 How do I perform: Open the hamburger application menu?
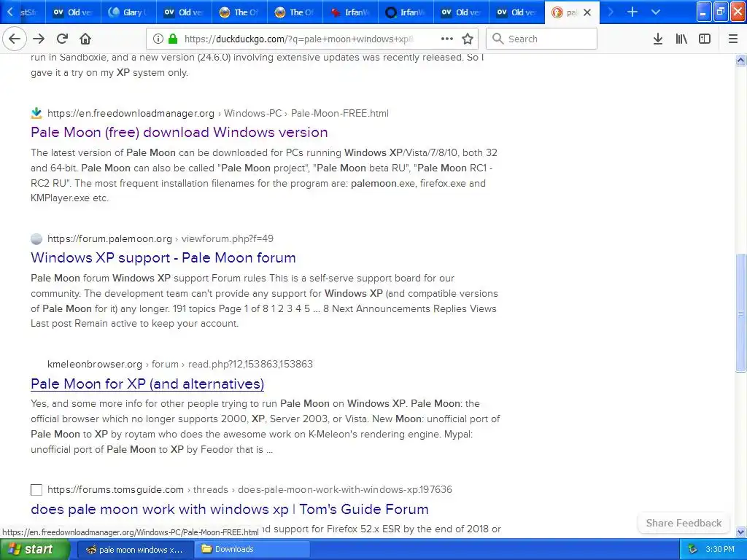pyautogui.click(x=732, y=39)
